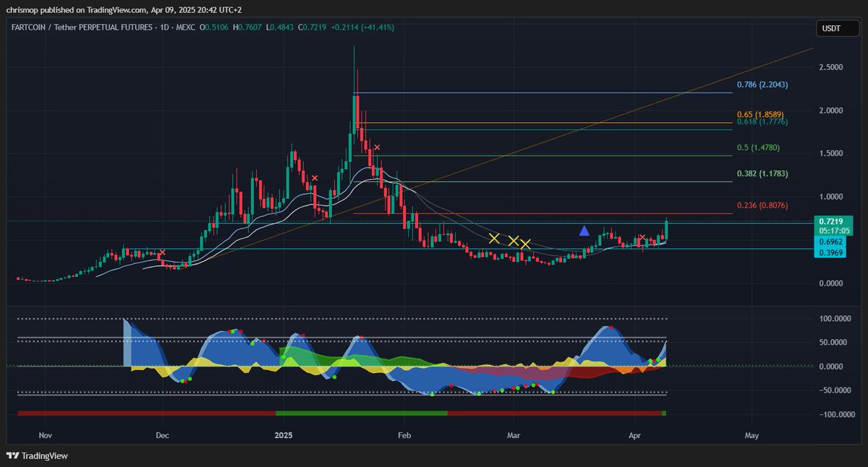
Task: Click the publication line starting with chrismop
Action: coord(126,11)
